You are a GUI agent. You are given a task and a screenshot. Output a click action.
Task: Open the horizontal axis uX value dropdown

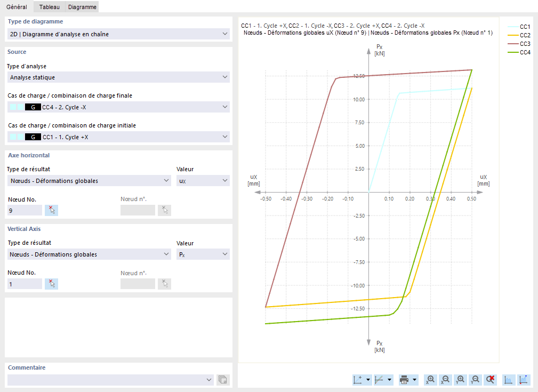tap(203, 181)
